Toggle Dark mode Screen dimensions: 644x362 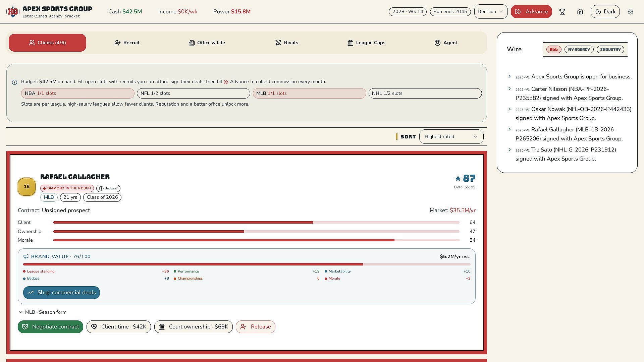click(x=605, y=12)
